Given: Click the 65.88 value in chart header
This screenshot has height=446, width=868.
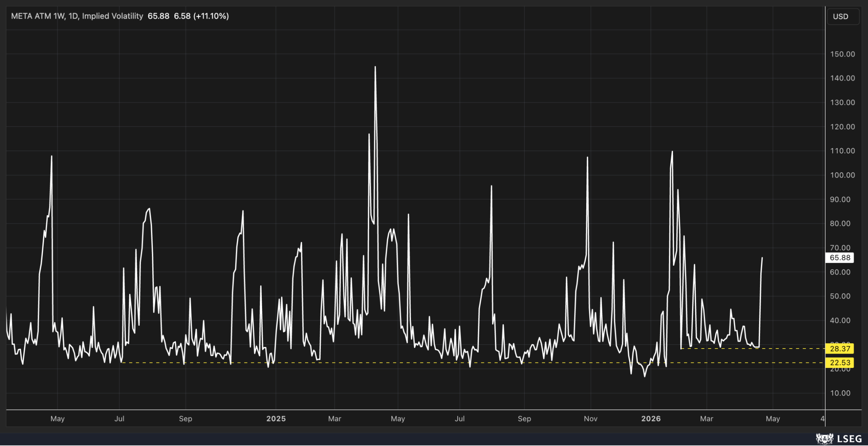Looking at the screenshot, I should click(x=158, y=16).
